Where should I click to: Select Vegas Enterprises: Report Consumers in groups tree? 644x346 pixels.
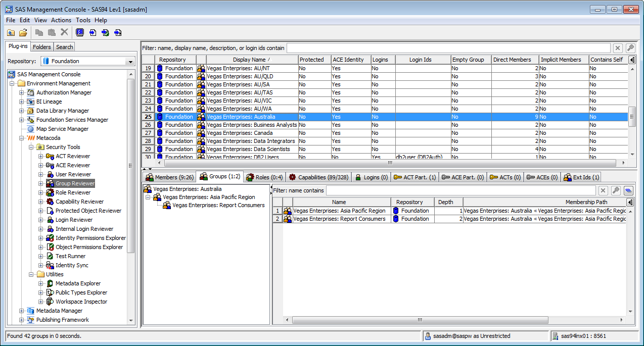click(x=218, y=205)
